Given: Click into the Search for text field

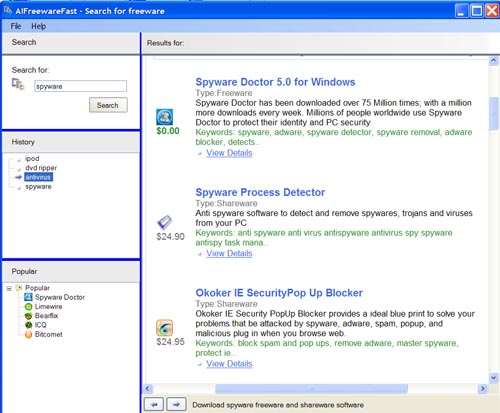Looking at the screenshot, I should [80, 86].
